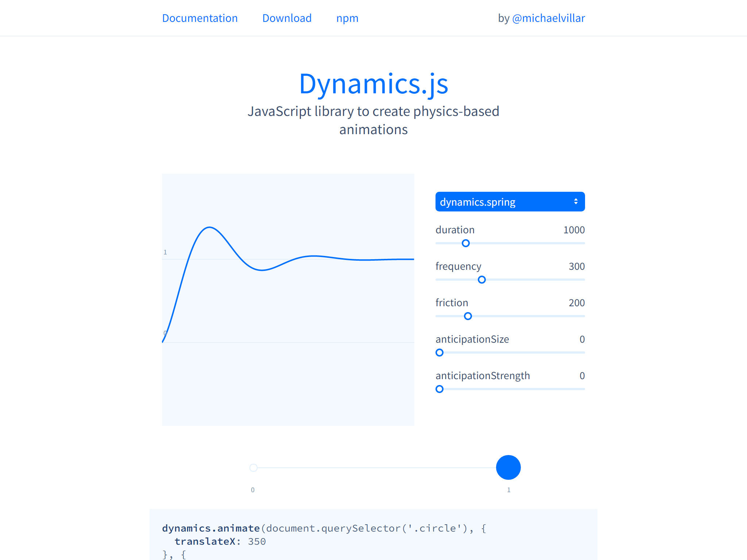Open the Documentation link
The width and height of the screenshot is (747, 560).
(200, 18)
